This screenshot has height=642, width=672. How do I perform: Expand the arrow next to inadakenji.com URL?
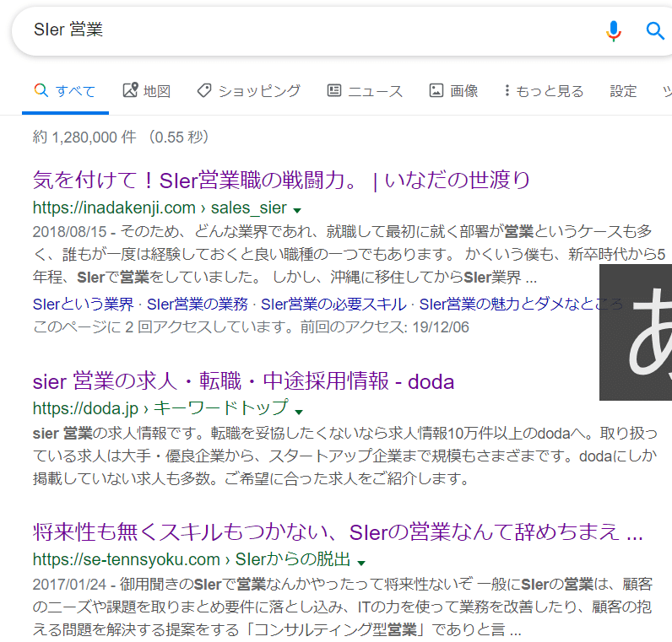click(297, 210)
